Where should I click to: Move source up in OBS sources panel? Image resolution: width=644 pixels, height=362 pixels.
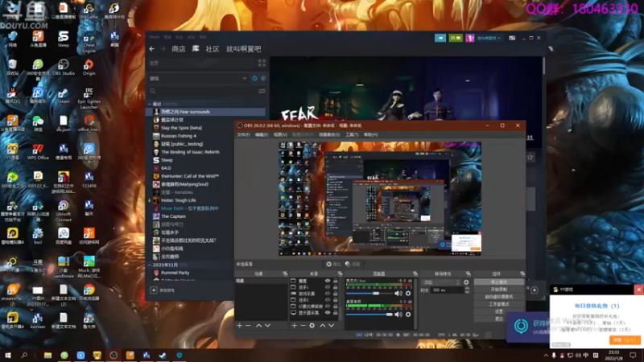(323, 326)
